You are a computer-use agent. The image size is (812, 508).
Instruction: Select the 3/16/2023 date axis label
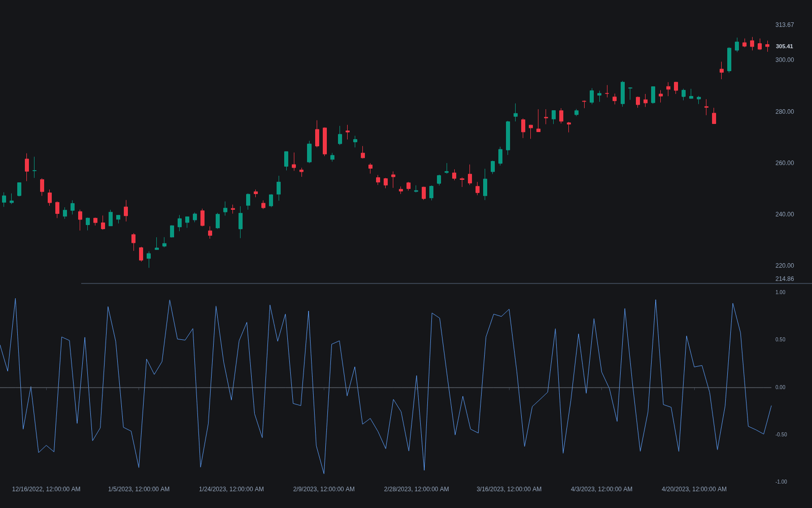[509, 489]
